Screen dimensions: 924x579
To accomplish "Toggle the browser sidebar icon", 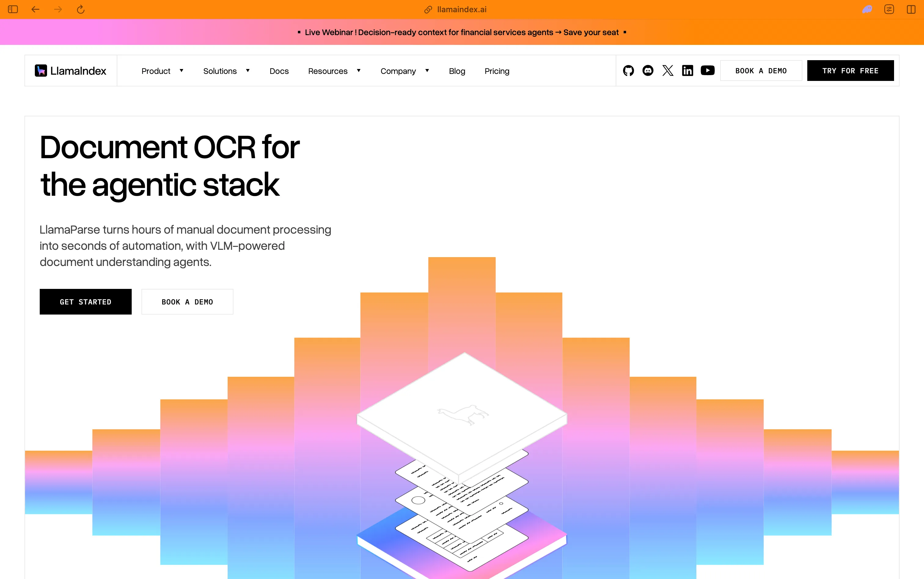I will [x=13, y=9].
